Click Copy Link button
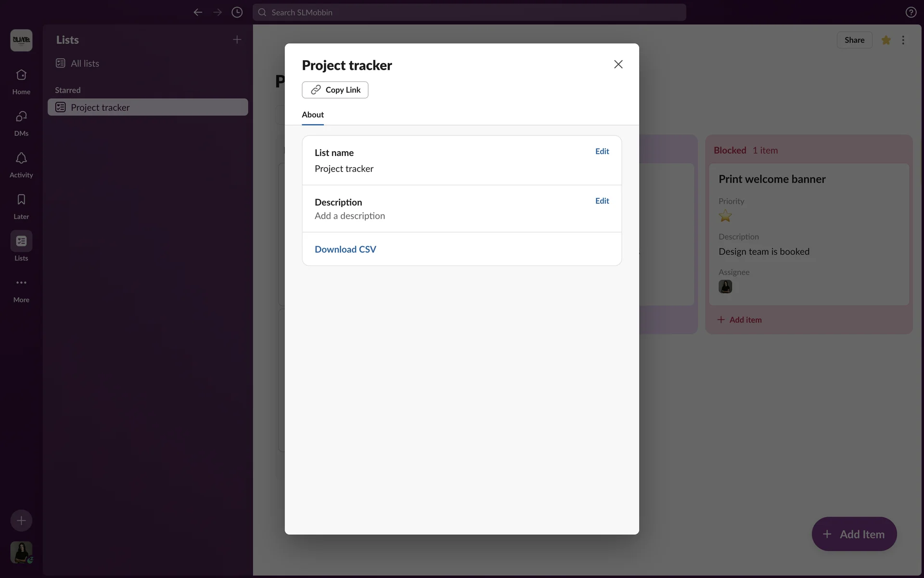 (x=335, y=90)
